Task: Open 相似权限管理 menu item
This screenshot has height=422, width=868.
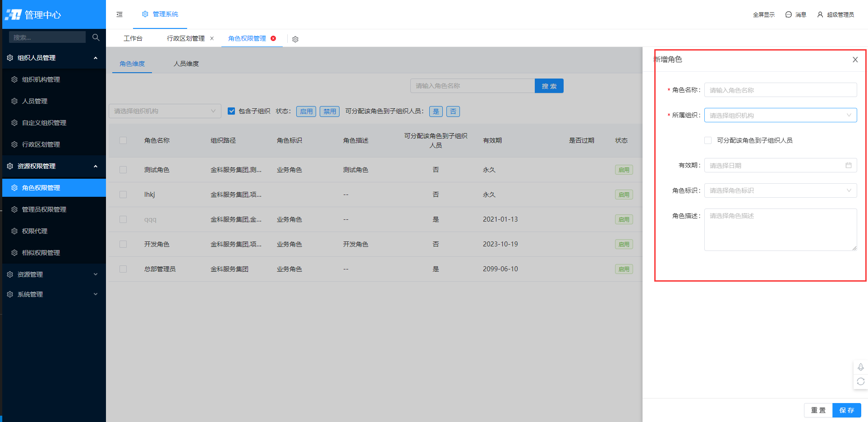Action: click(x=54, y=253)
